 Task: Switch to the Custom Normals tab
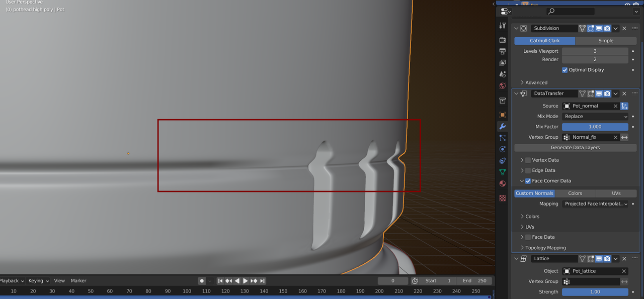tap(534, 193)
